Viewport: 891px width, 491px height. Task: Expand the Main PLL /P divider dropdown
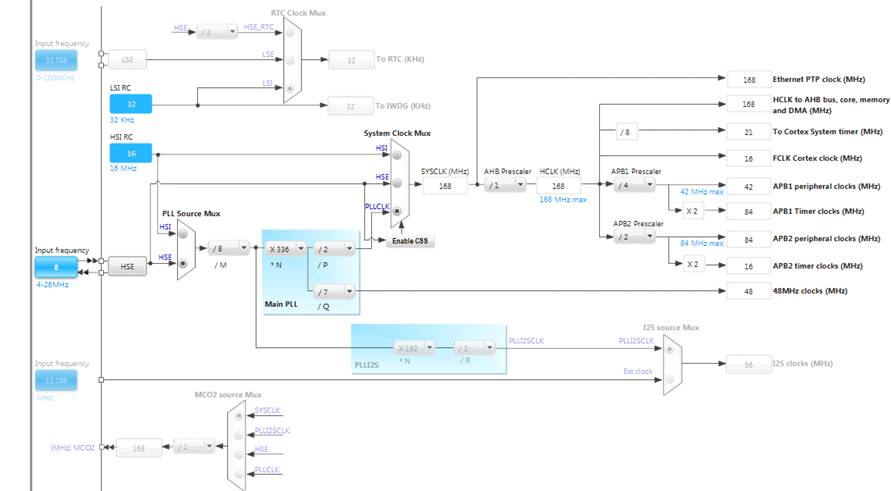click(334, 248)
